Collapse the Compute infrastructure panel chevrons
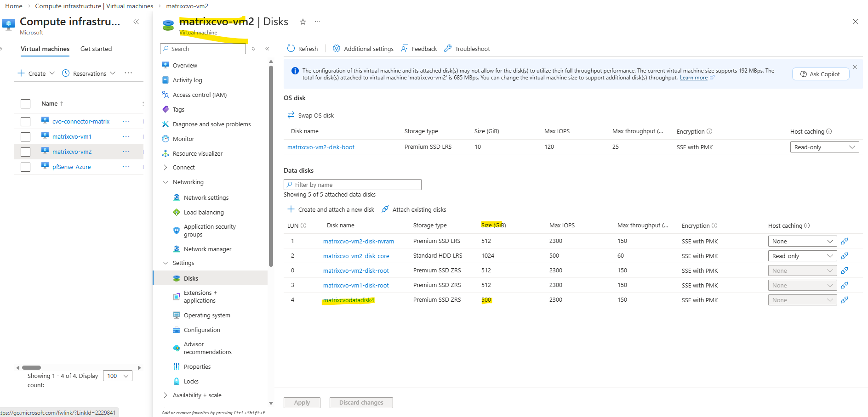 click(x=136, y=22)
